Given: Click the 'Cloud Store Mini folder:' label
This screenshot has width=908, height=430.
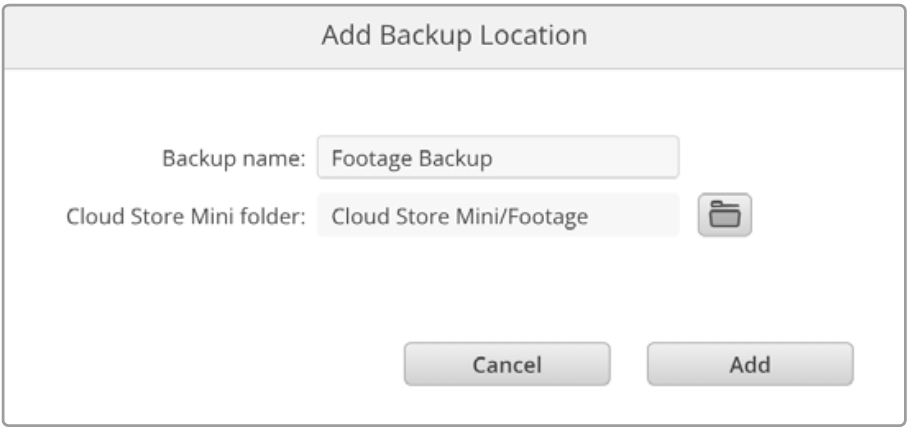Looking at the screenshot, I should pos(185,216).
